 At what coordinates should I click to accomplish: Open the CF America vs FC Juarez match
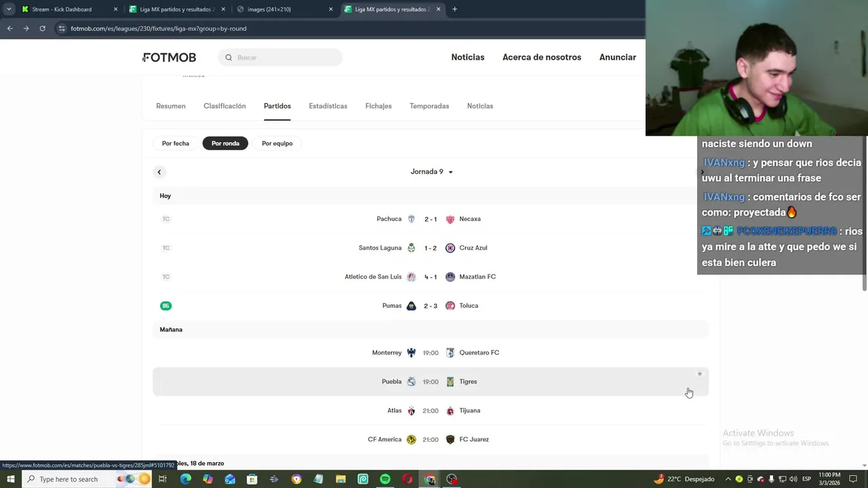pyautogui.click(x=431, y=439)
